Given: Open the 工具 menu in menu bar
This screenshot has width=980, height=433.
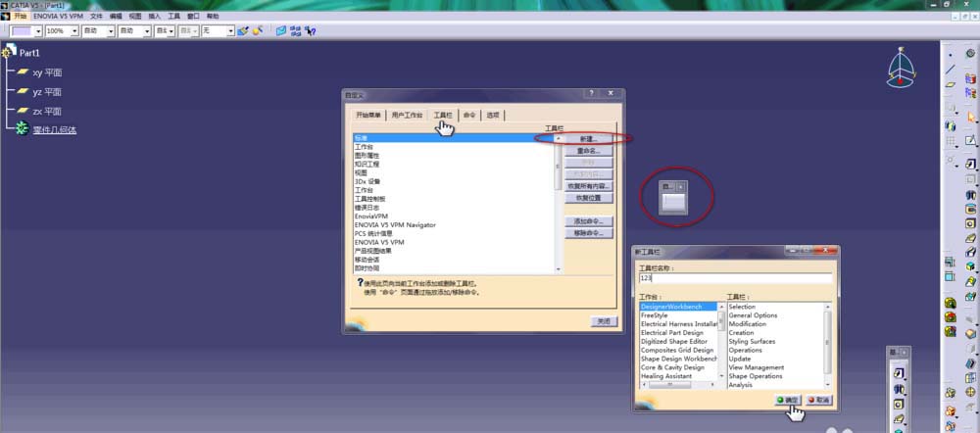Looking at the screenshot, I should (174, 17).
